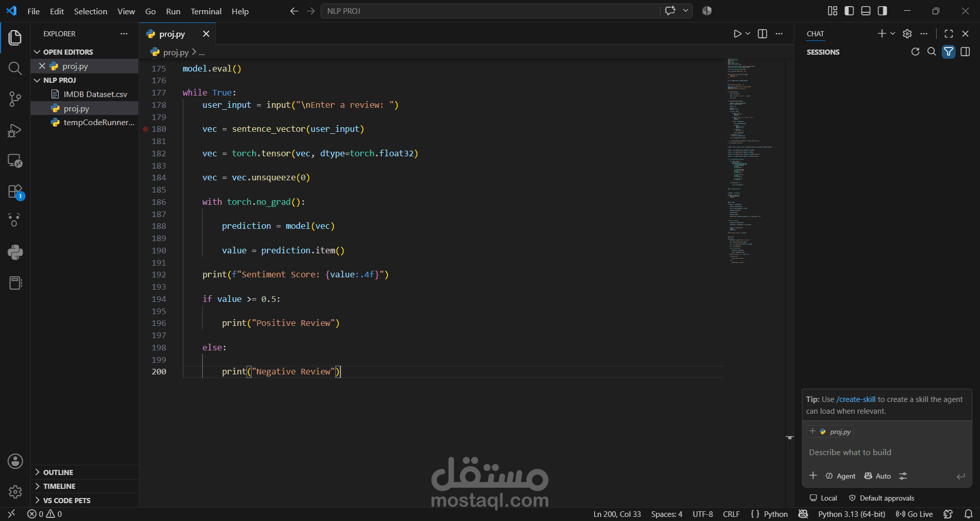Open Customize Layout in title bar
This screenshot has width=980, height=521.
pos(832,11)
